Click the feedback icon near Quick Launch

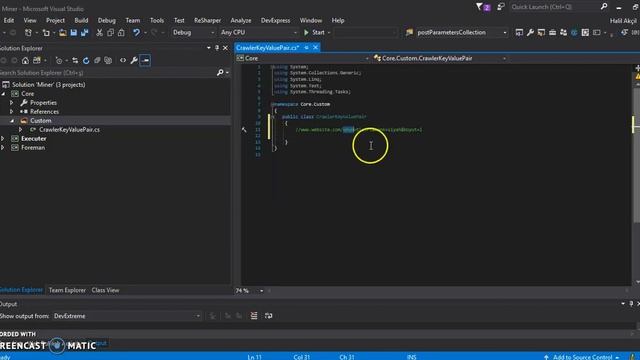pyautogui.click(x=500, y=7)
